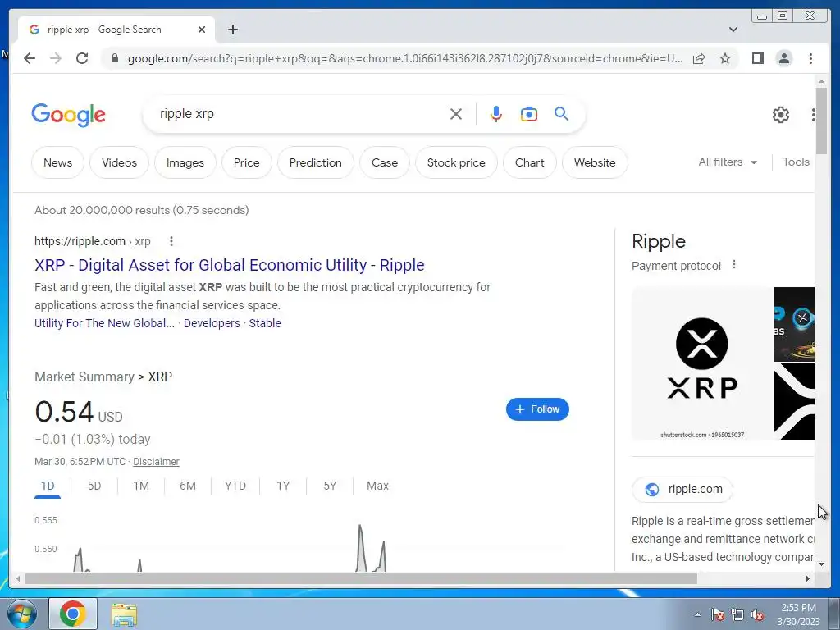Open XRP Digital Asset result link
Image resolution: width=840 pixels, height=630 pixels.
click(230, 265)
